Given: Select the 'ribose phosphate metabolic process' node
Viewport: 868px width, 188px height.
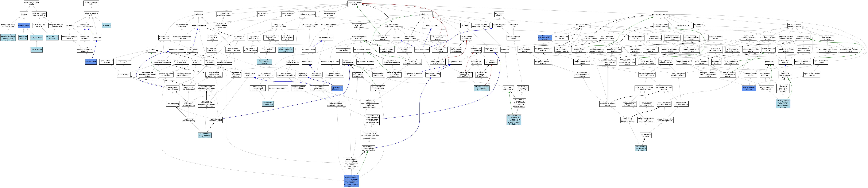Looking at the screenshot, I should point(678,75).
